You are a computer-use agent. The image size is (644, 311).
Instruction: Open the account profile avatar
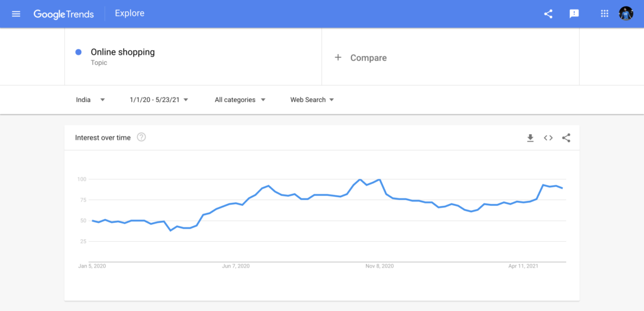[626, 14]
